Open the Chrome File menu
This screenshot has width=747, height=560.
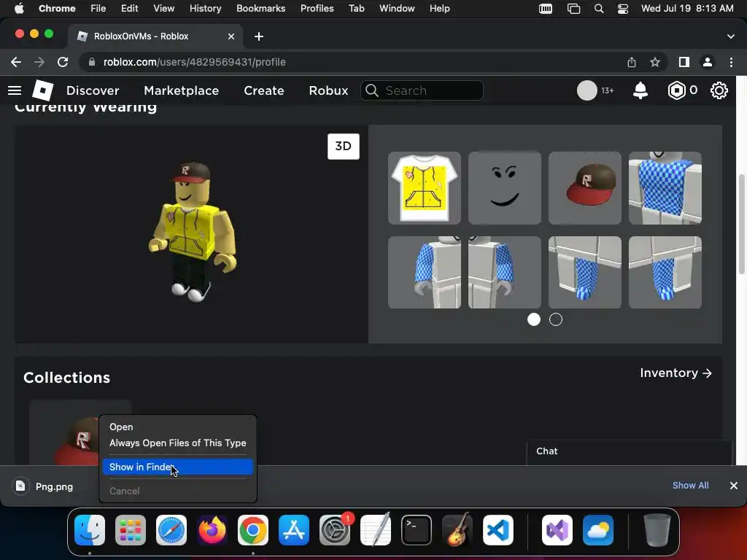[x=98, y=9]
